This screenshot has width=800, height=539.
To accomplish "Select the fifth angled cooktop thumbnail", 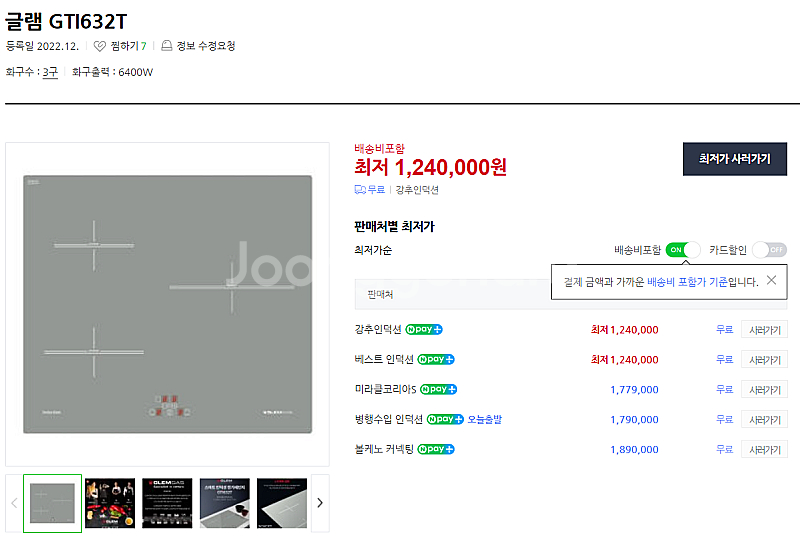I will (282, 503).
